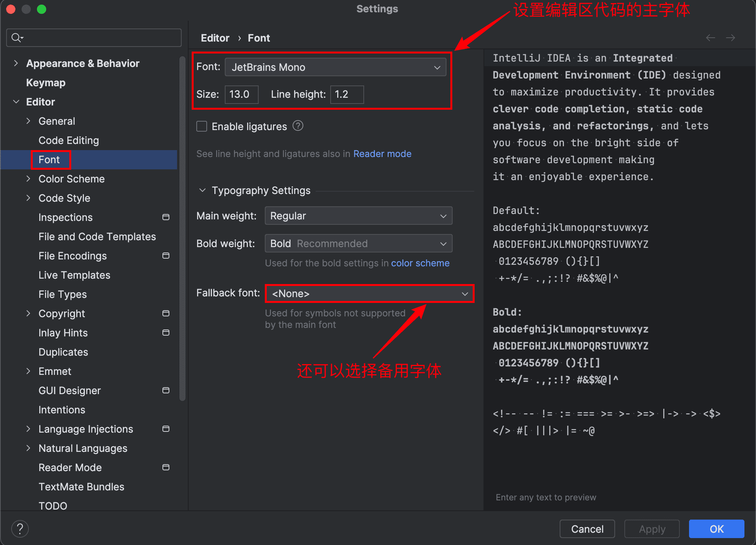Click the Line height input field
The height and width of the screenshot is (545, 756).
click(347, 94)
